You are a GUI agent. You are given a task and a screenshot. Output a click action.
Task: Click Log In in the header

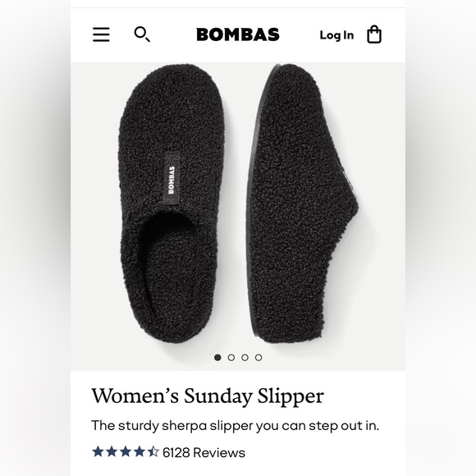point(336,35)
